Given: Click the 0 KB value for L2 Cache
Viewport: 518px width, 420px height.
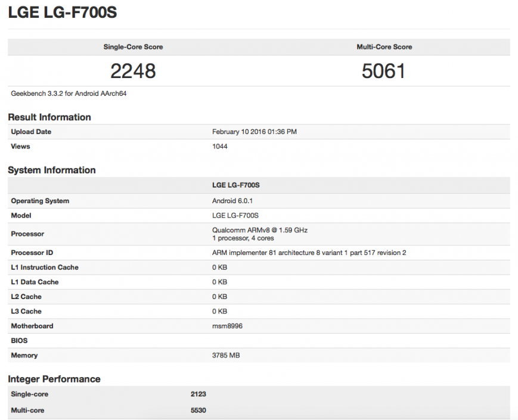Looking at the screenshot, I should pyautogui.click(x=219, y=297).
